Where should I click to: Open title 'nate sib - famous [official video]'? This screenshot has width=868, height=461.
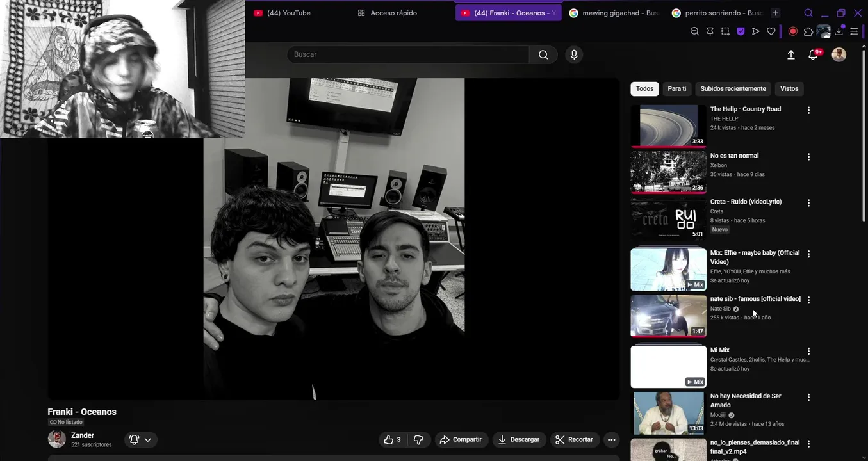click(755, 299)
